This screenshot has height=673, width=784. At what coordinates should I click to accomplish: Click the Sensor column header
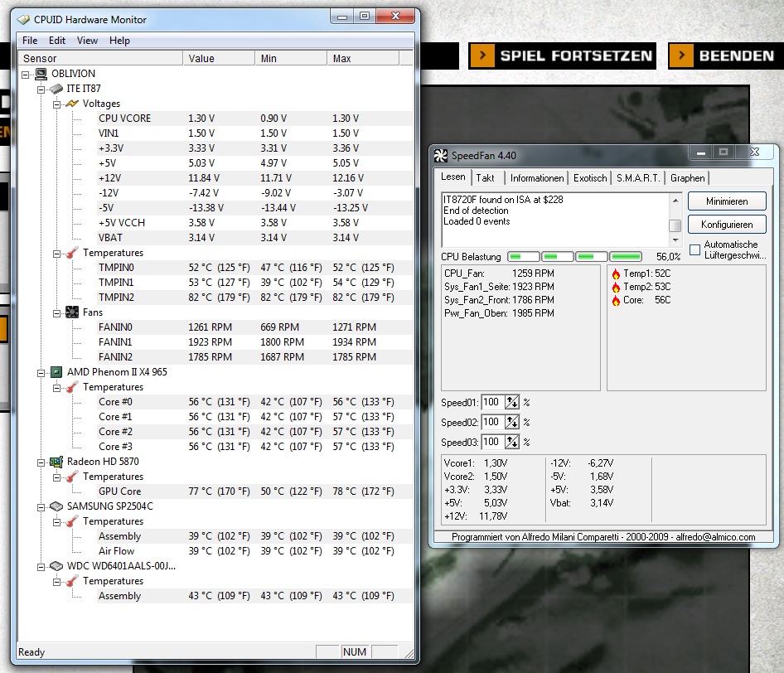[x=100, y=59]
